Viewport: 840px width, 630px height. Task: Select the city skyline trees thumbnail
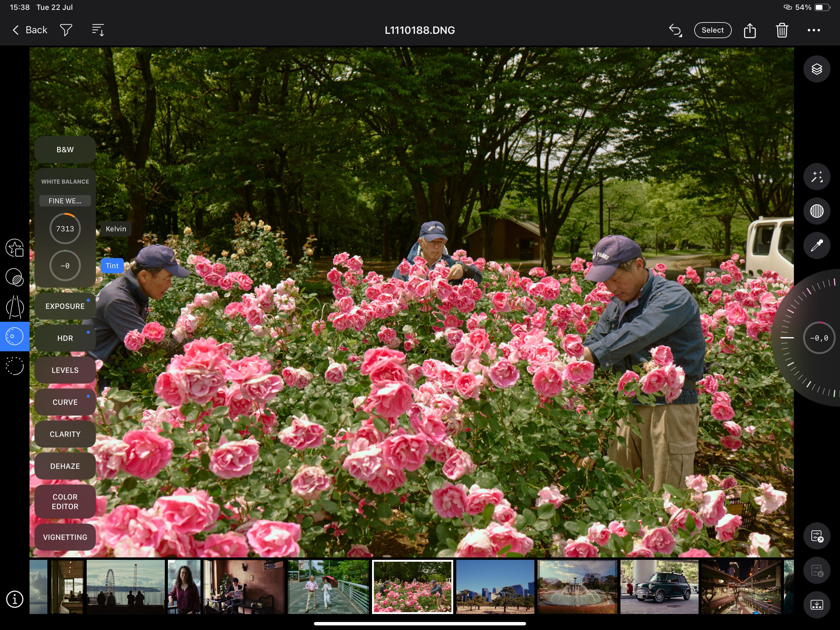click(x=495, y=587)
